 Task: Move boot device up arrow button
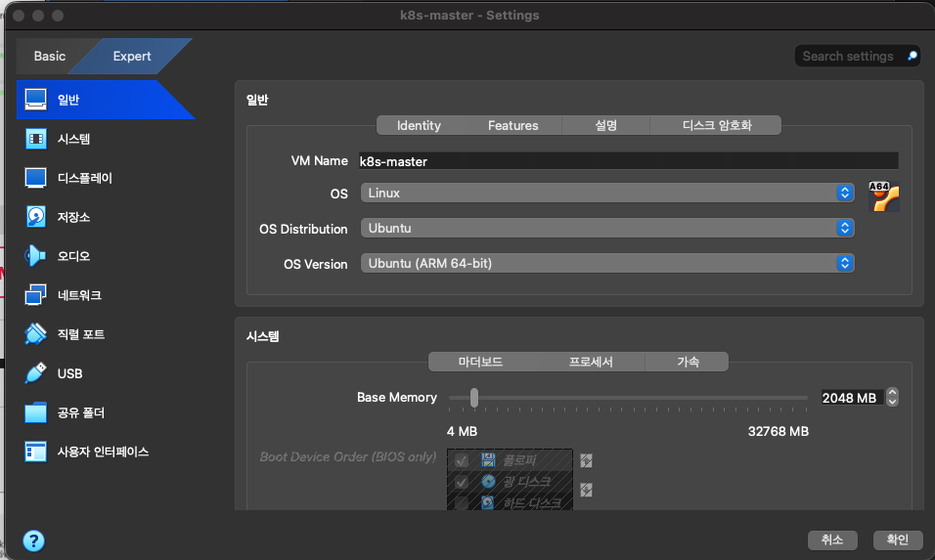point(586,460)
